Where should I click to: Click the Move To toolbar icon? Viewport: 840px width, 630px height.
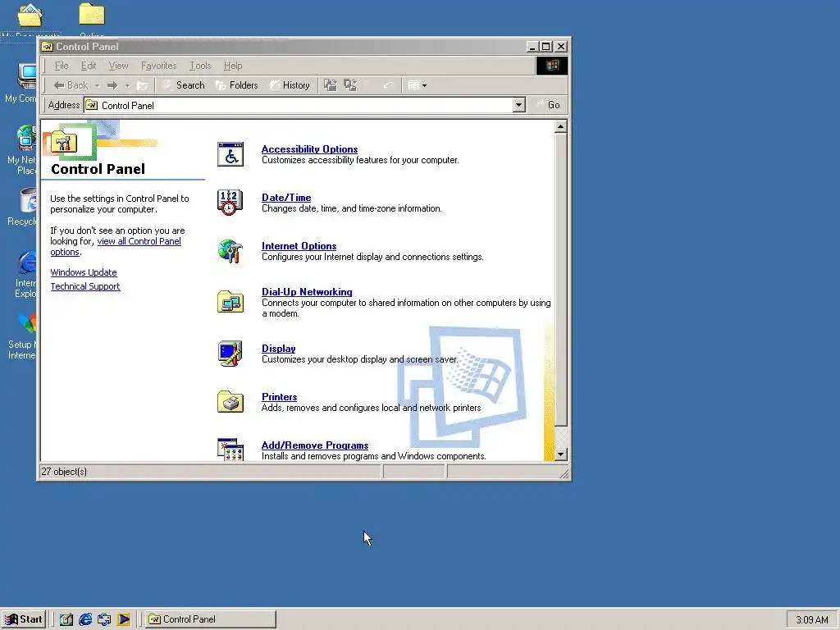[331, 85]
